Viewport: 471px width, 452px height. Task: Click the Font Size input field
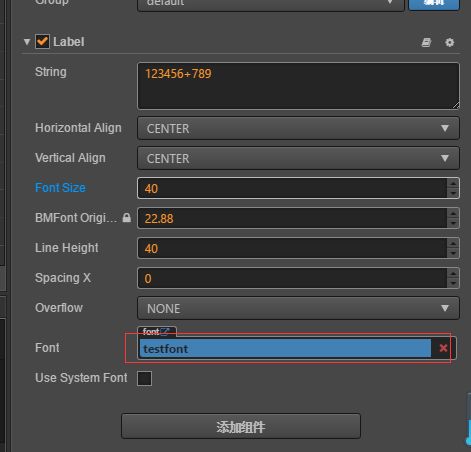(x=292, y=188)
